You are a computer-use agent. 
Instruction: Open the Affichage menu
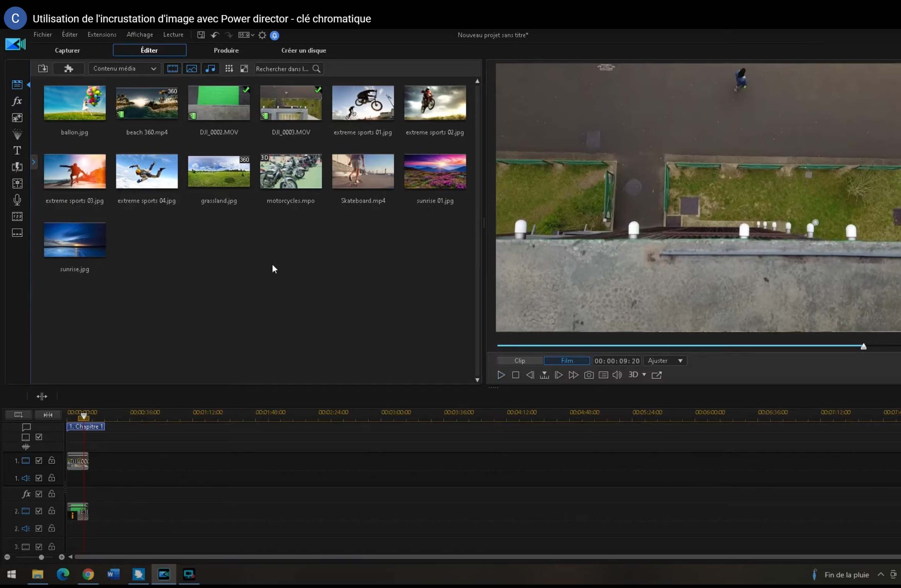(x=140, y=35)
